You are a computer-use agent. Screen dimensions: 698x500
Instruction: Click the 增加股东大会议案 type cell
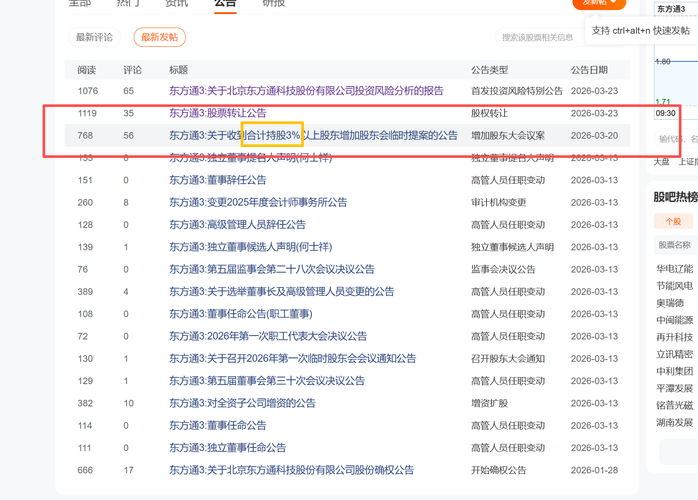click(x=508, y=135)
